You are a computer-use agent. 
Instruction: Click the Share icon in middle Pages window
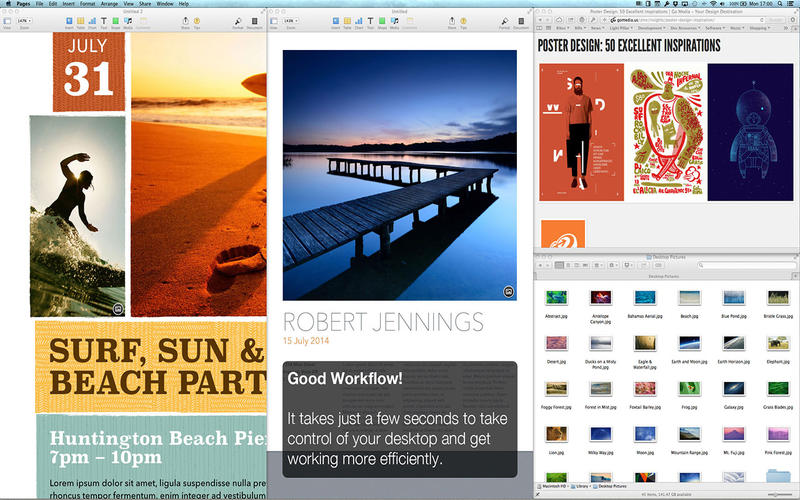(x=452, y=21)
